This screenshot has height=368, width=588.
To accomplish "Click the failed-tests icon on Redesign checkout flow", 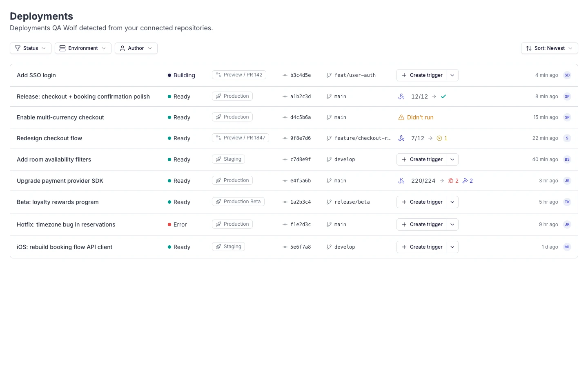I will [439, 138].
